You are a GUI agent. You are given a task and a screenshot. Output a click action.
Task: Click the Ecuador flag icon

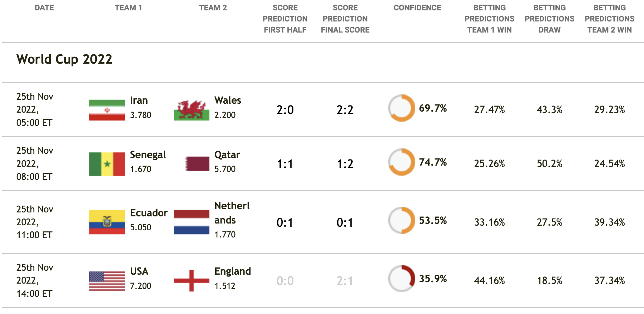107,222
